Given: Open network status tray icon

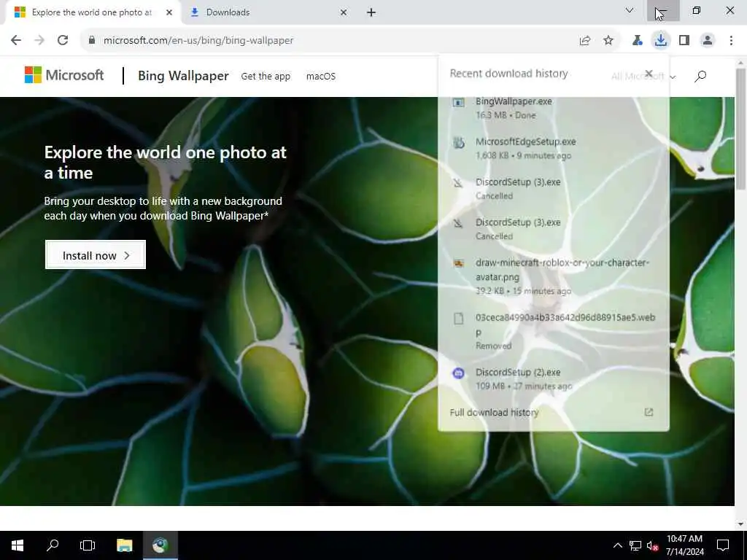Looking at the screenshot, I should (635, 545).
